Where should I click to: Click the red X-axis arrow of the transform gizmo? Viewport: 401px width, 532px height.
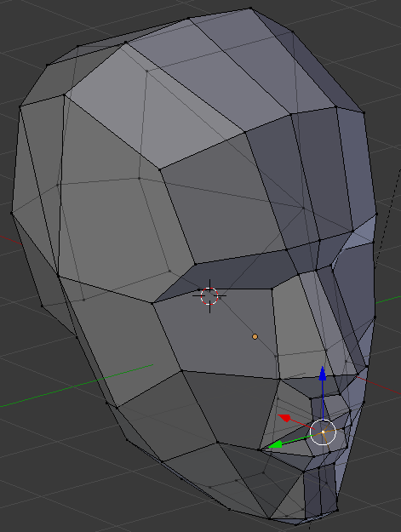pos(284,418)
